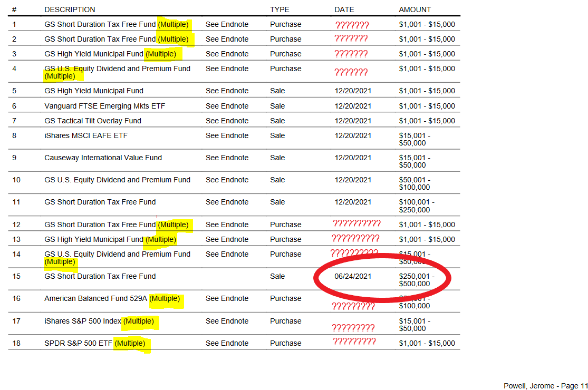The image size is (588, 390).
Task: Click 'Purchase' type in row 4
Action: coord(286,69)
